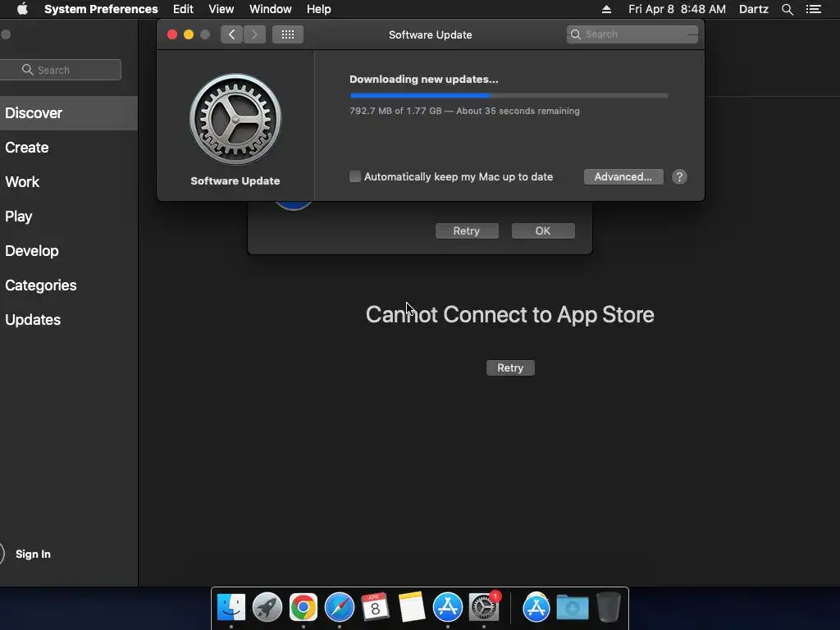The width and height of the screenshot is (840, 630).
Task: Click the date and time in menu bar
Action: coord(677,9)
